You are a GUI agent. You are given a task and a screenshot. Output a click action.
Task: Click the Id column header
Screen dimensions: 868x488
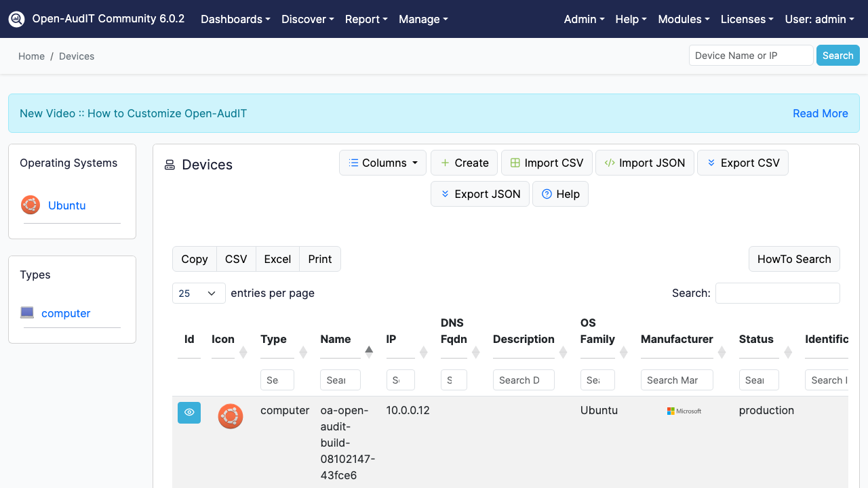click(189, 339)
